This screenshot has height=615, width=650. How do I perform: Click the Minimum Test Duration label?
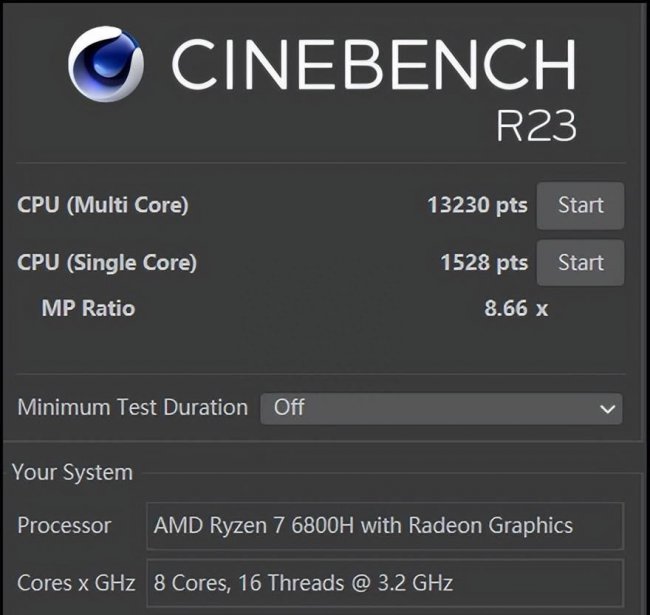(133, 407)
